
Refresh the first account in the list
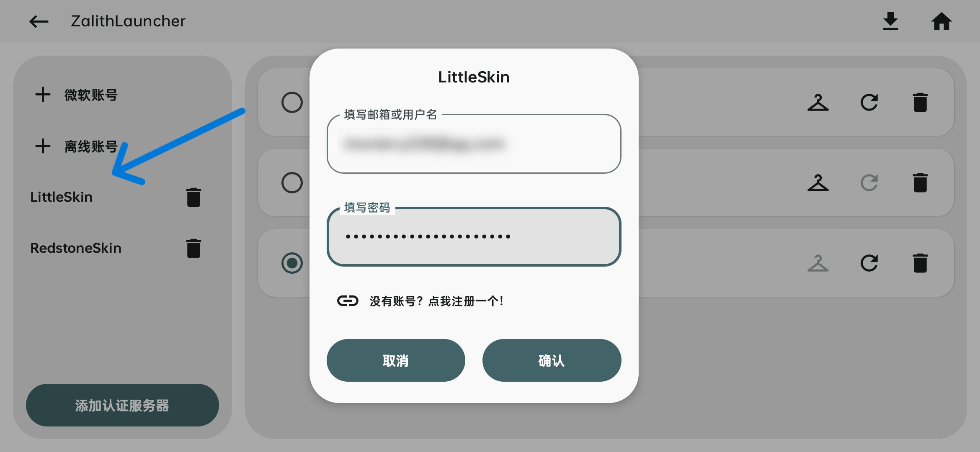pos(869,102)
